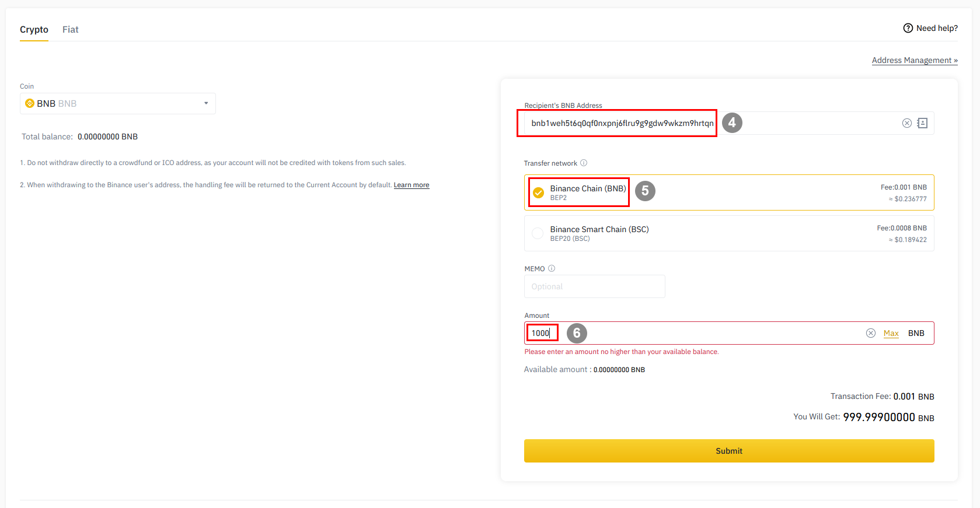Click the Amount input field

(x=700, y=333)
